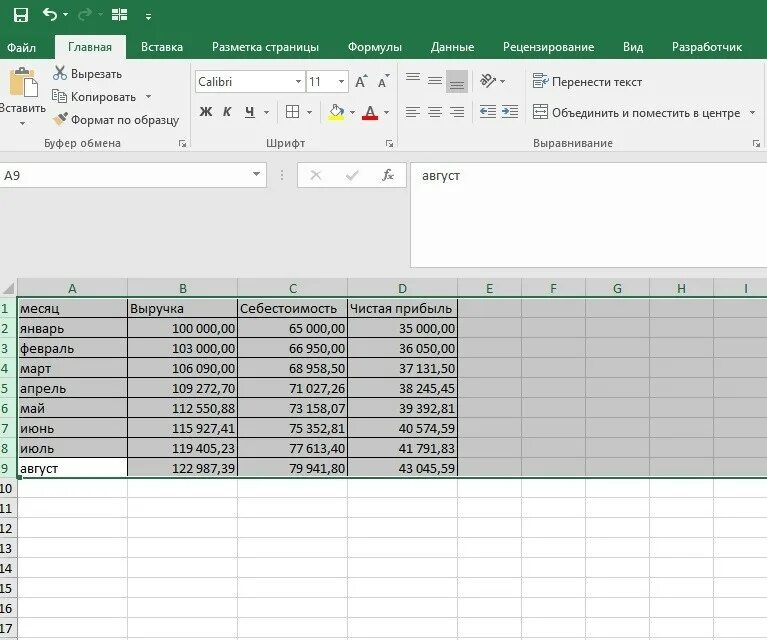This screenshot has width=767, height=640.
Task: Click decrease indent icon
Action: pyautogui.click(x=488, y=112)
